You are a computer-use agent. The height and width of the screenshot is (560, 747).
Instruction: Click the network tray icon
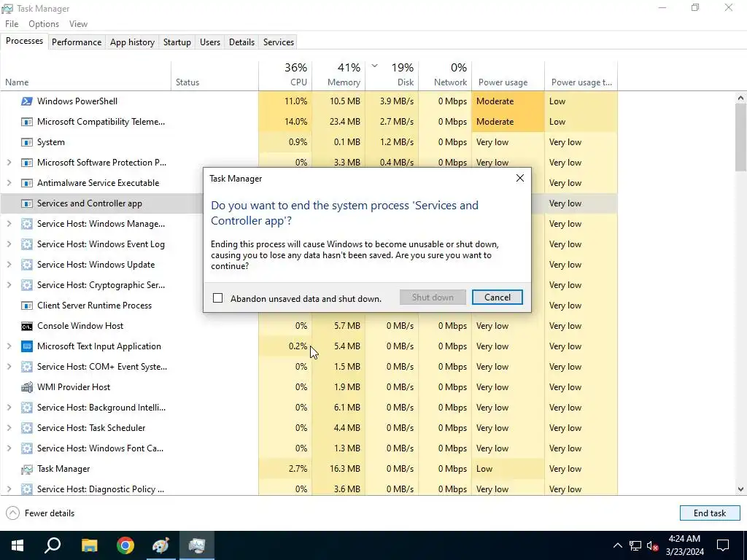(x=635, y=545)
